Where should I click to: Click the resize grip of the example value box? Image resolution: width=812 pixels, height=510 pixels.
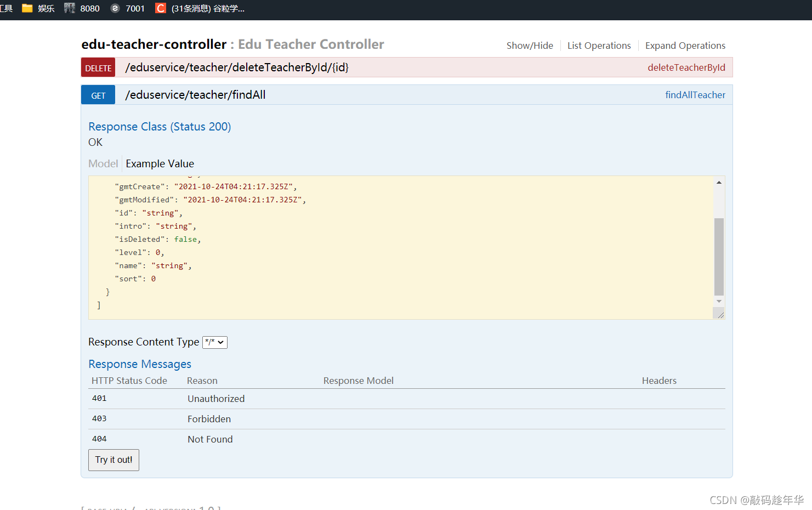coord(719,314)
